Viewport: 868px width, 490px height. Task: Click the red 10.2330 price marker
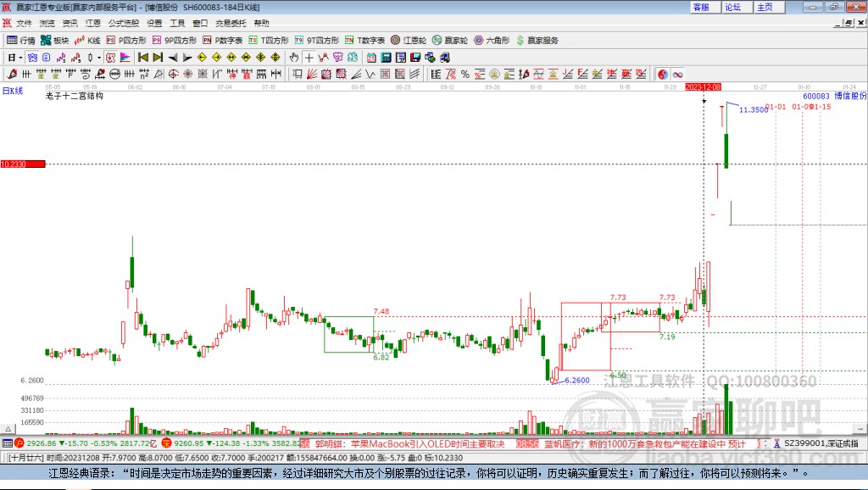pyautogui.click(x=23, y=164)
